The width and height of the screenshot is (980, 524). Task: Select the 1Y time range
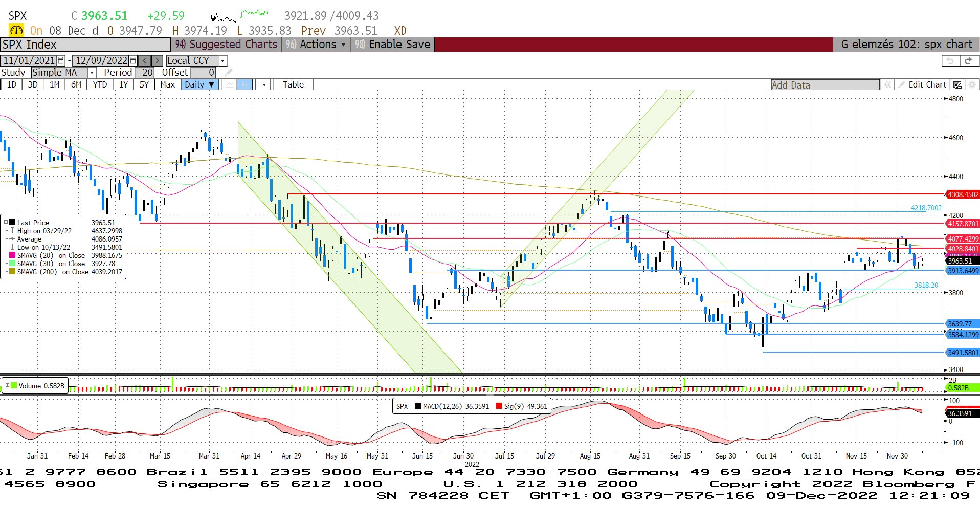123,84
